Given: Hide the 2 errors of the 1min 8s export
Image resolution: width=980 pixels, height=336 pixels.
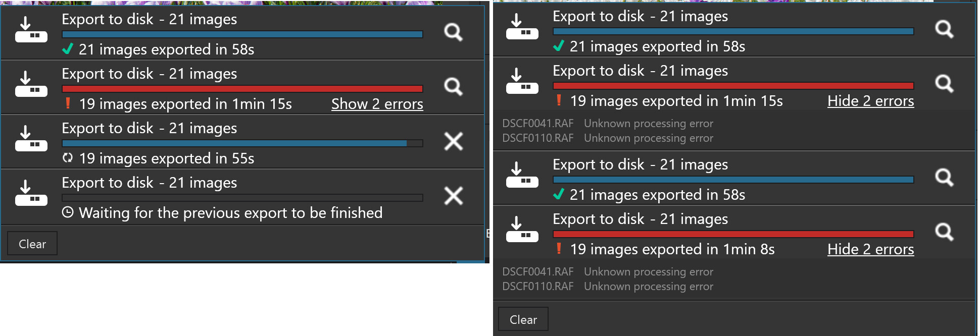Looking at the screenshot, I should click(x=870, y=249).
